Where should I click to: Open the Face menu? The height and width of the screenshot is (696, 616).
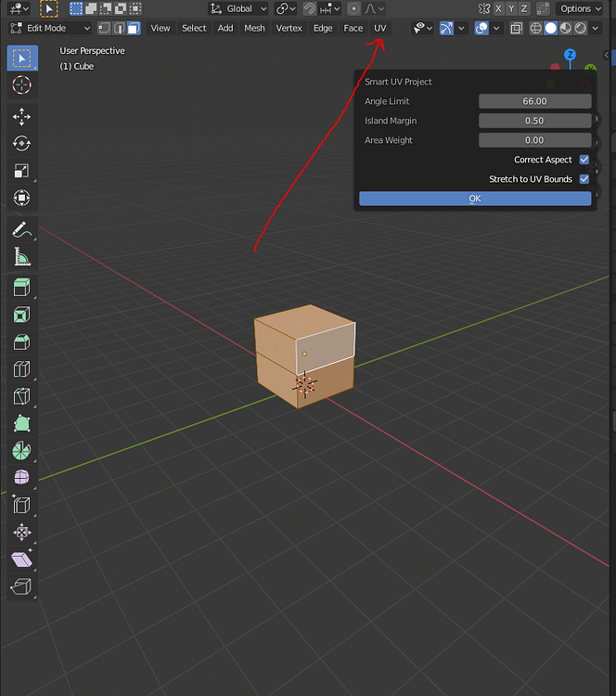click(353, 29)
